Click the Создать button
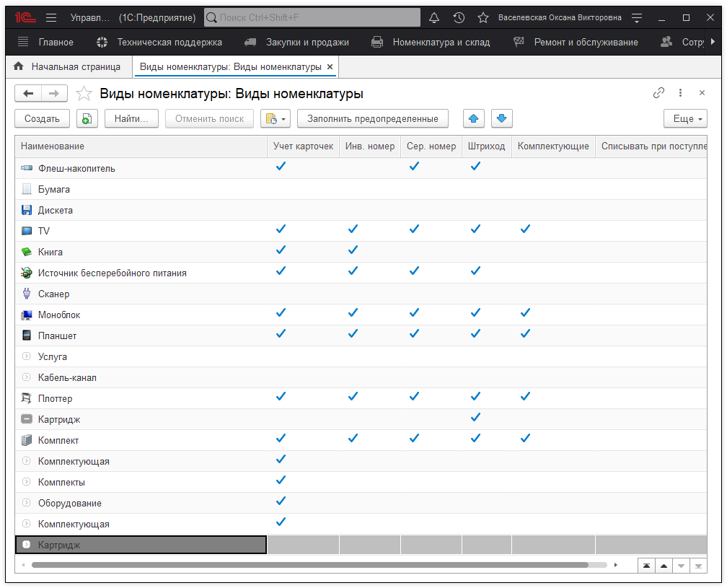The height and width of the screenshot is (588, 727). pyautogui.click(x=42, y=119)
